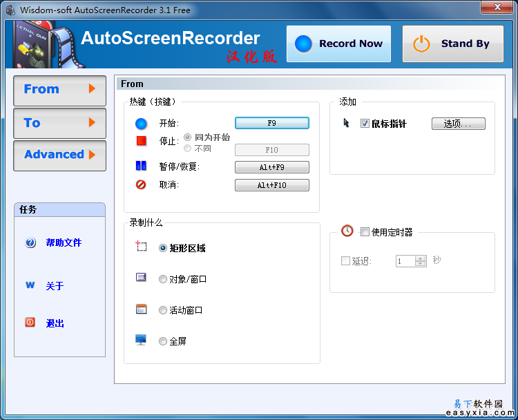Change the Alt+F9 pause hotkey

(x=272, y=167)
